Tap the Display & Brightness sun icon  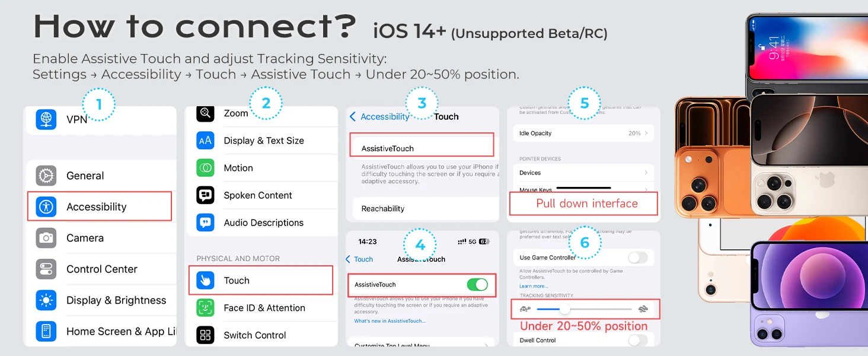[x=46, y=300]
